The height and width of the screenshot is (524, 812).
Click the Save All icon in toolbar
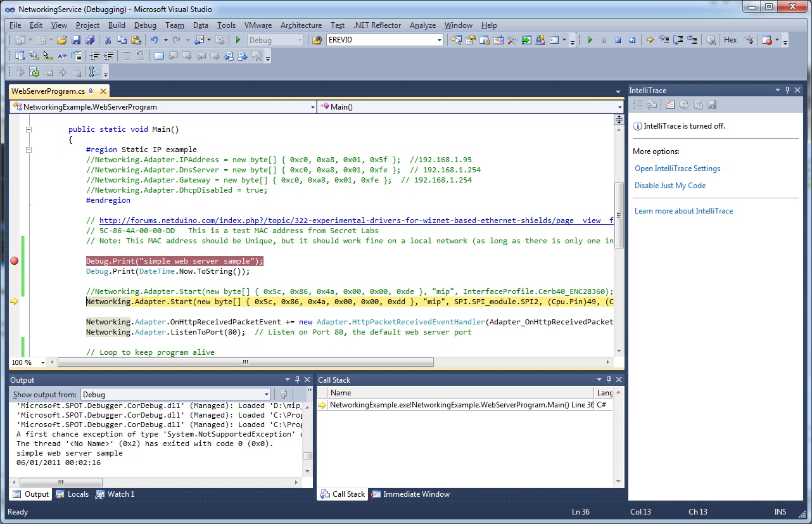coord(89,40)
